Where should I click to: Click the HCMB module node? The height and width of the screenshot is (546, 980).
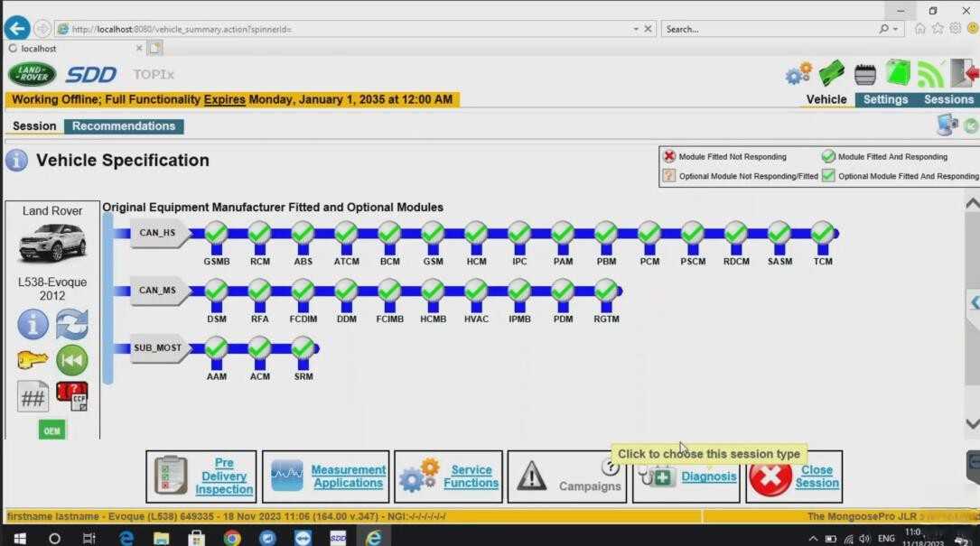[433, 292]
